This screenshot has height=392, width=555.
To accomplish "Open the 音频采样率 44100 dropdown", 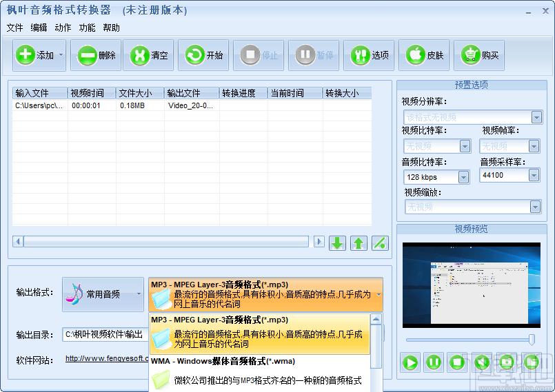I will [534, 175].
